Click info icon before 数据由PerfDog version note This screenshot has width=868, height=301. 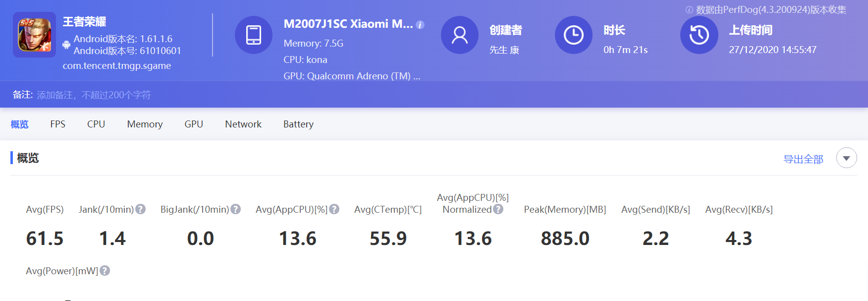click(x=689, y=9)
